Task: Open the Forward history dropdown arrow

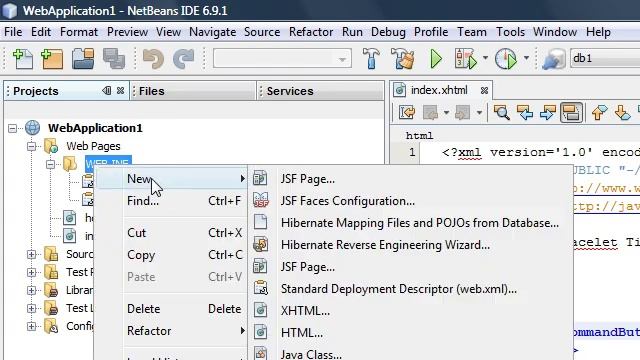Action: (x=479, y=113)
